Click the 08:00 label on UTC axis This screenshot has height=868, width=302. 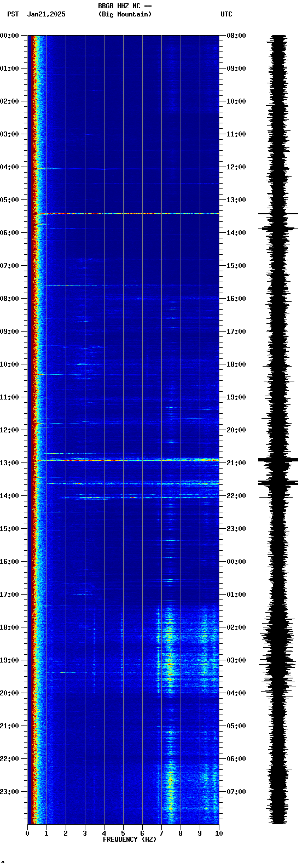point(236,36)
